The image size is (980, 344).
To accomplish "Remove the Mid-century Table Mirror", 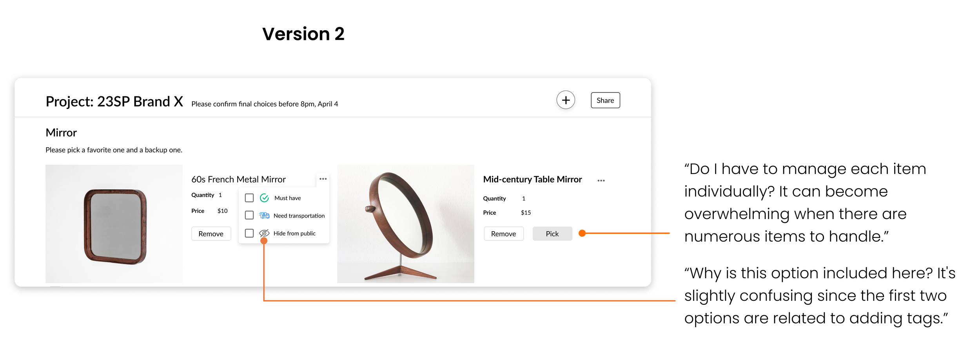I will pos(503,234).
